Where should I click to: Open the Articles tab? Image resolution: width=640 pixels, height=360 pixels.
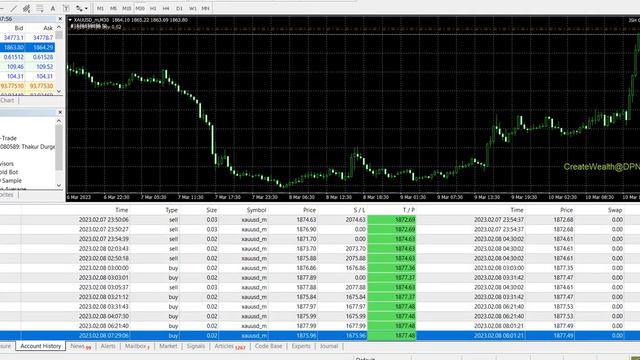tap(230, 346)
